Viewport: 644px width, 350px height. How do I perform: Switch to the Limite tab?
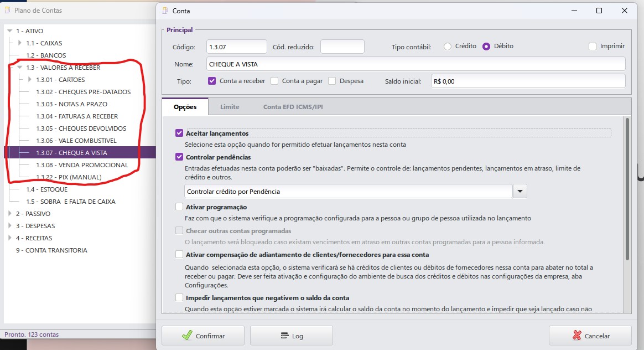click(230, 107)
